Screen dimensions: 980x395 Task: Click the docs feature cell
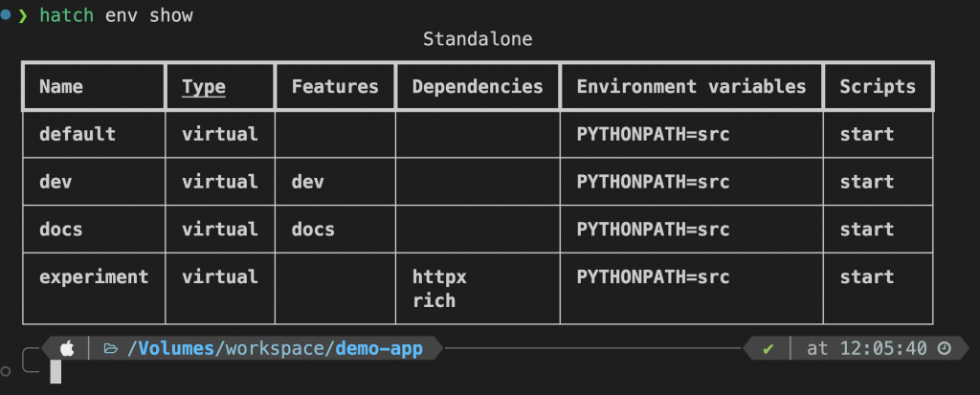click(x=313, y=230)
